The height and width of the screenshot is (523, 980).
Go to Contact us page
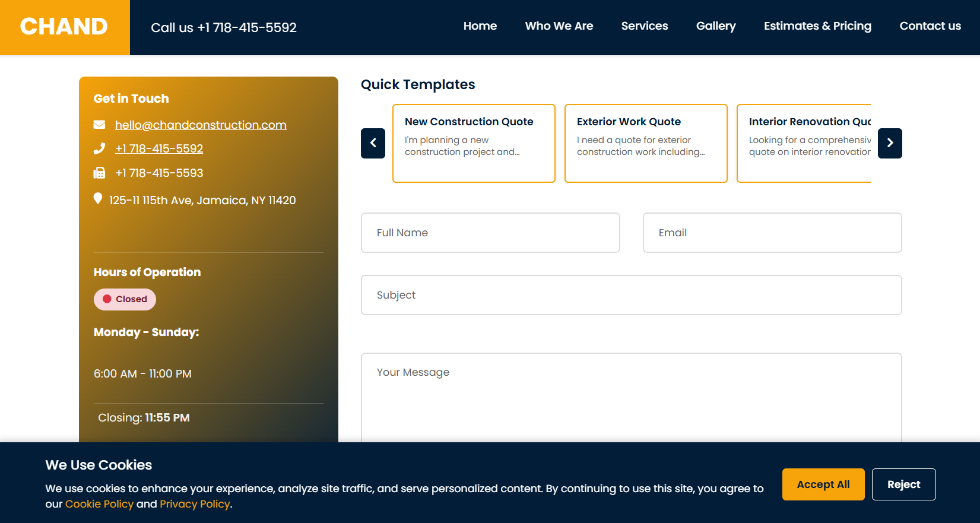point(930,26)
